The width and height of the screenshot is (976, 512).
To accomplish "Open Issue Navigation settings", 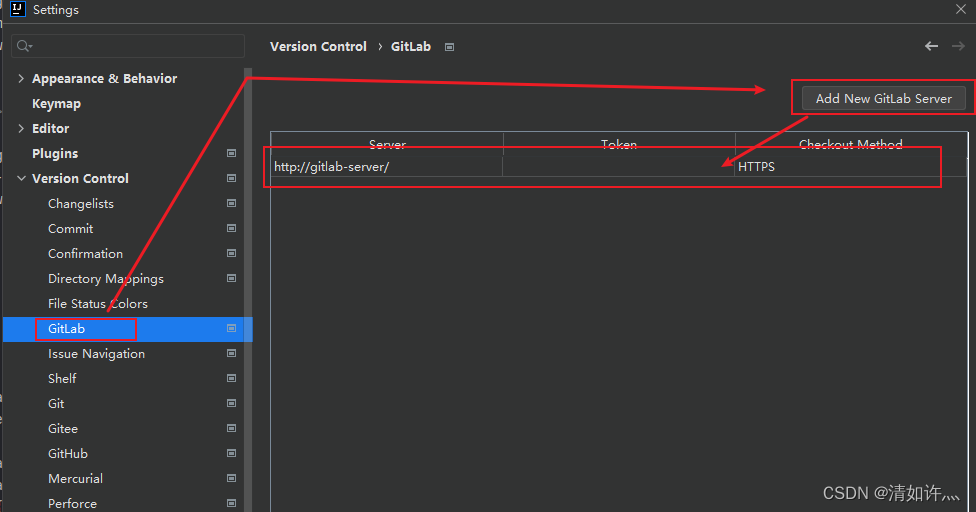I will (x=96, y=353).
